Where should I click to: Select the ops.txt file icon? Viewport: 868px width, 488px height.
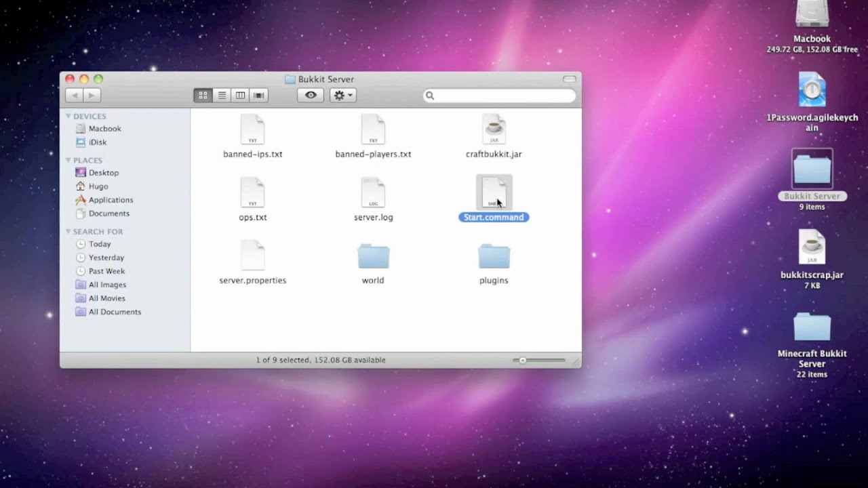252,192
